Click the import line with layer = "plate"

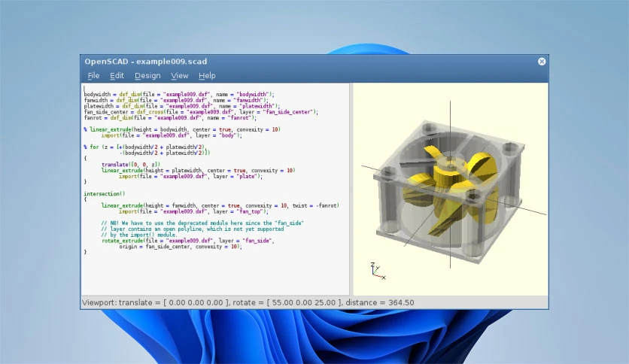pyautogui.click(x=190, y=176)
